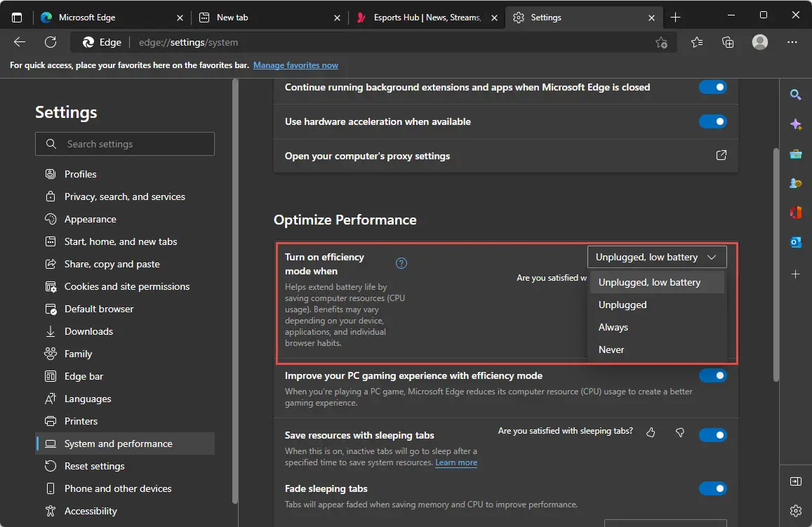Open Privacy, search, and services section
This screenshot has height=527, width=812.
125,196
